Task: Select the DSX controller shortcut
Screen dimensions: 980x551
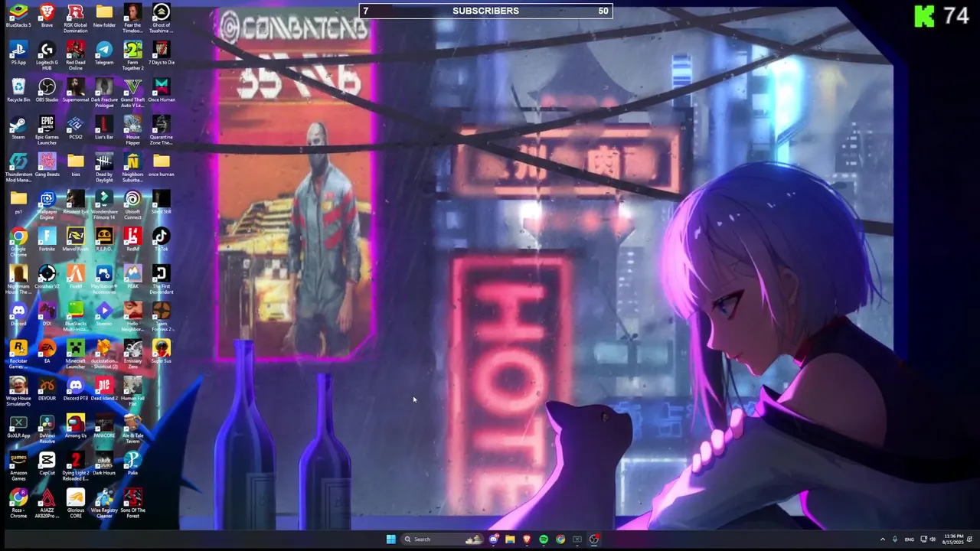Action: coord(47,315)
